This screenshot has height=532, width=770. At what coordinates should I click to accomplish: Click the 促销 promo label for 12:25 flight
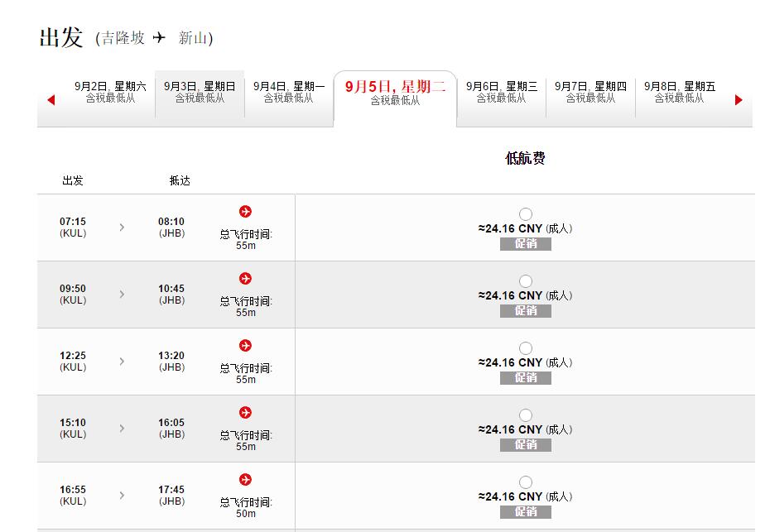tap(525, 378)
